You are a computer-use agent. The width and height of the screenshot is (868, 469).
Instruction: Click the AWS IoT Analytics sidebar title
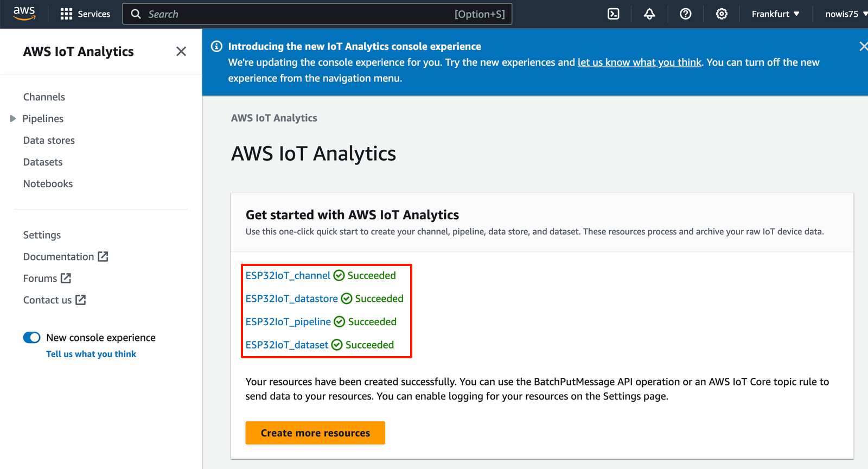[79, 52]
